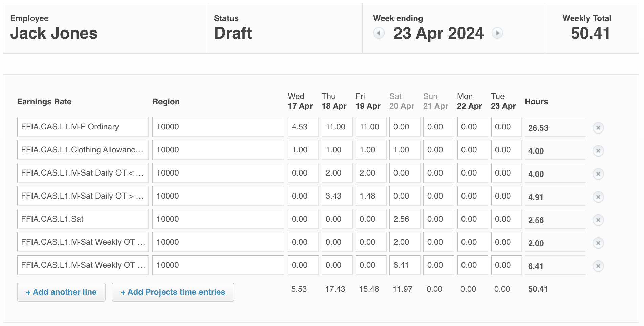Click the Earnings Rate column header
The height and width of the screenshot is (326, 644).
44,102
